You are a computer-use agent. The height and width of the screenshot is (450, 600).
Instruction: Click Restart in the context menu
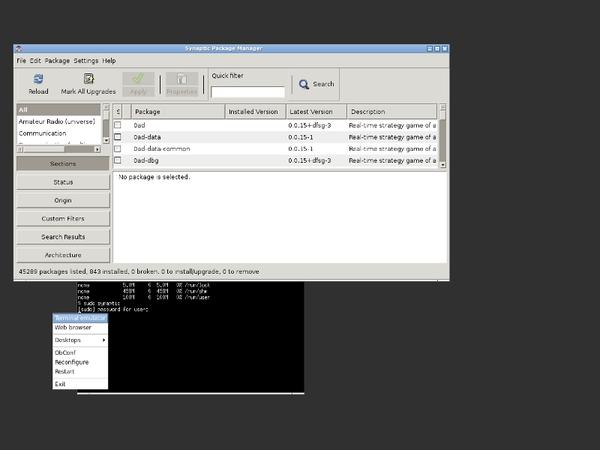(80, 372)
